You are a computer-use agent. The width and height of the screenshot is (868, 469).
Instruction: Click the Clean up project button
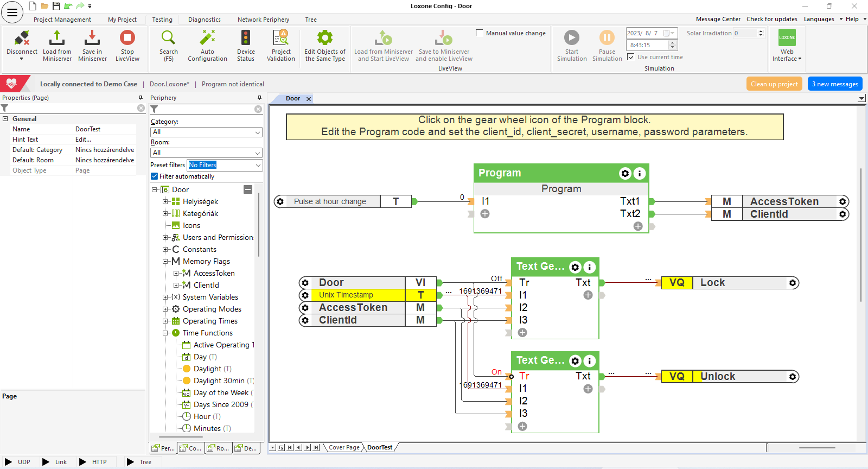tap(774, 84)
